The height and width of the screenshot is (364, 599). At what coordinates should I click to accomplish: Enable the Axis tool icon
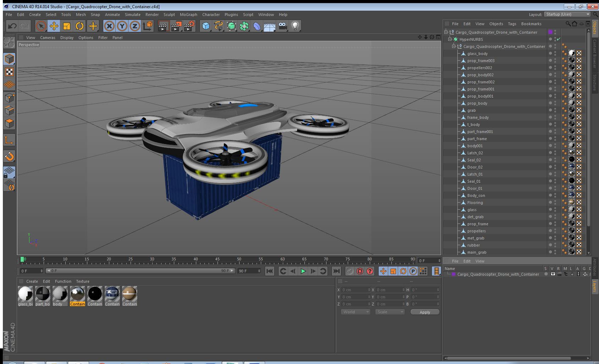tap(10, 140)
